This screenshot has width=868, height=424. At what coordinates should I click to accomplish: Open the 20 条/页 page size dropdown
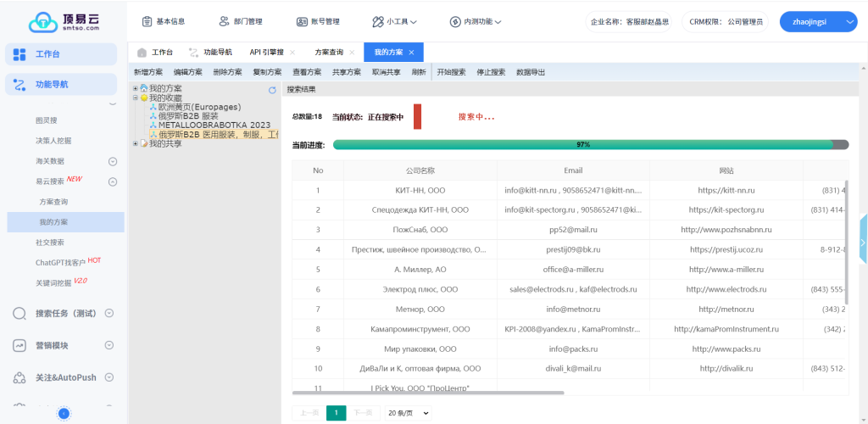pos(408,413)
